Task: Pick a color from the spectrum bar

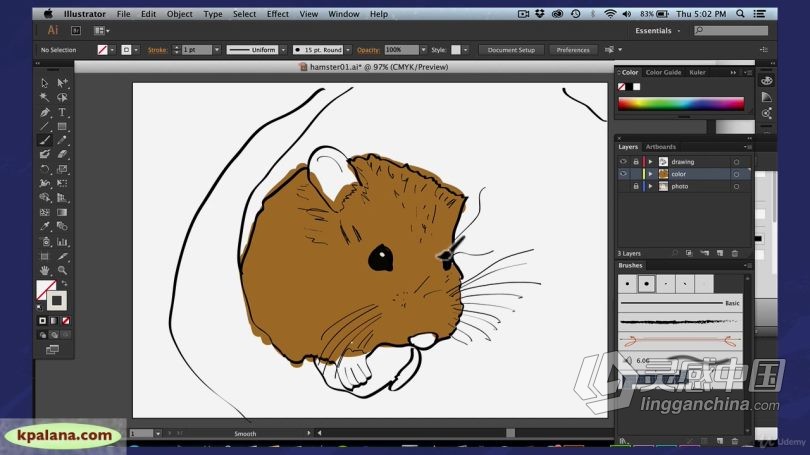Action: 681,103
